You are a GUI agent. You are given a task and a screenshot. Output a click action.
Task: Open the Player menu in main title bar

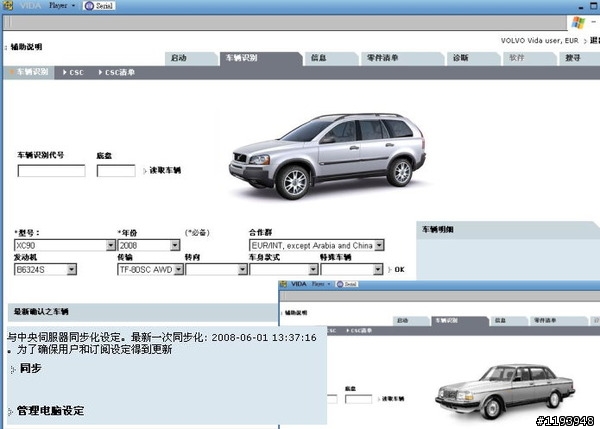click(x=62, y=6)
